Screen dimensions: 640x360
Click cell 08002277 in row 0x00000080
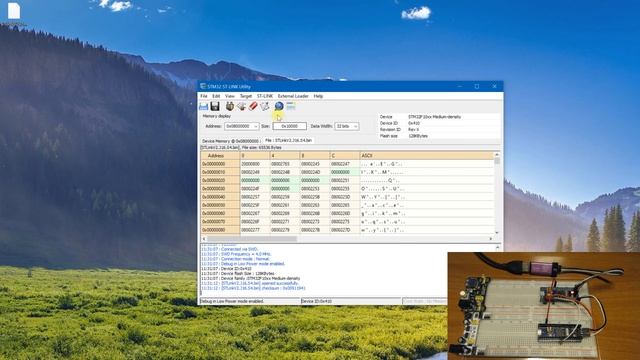click(255, 230)
